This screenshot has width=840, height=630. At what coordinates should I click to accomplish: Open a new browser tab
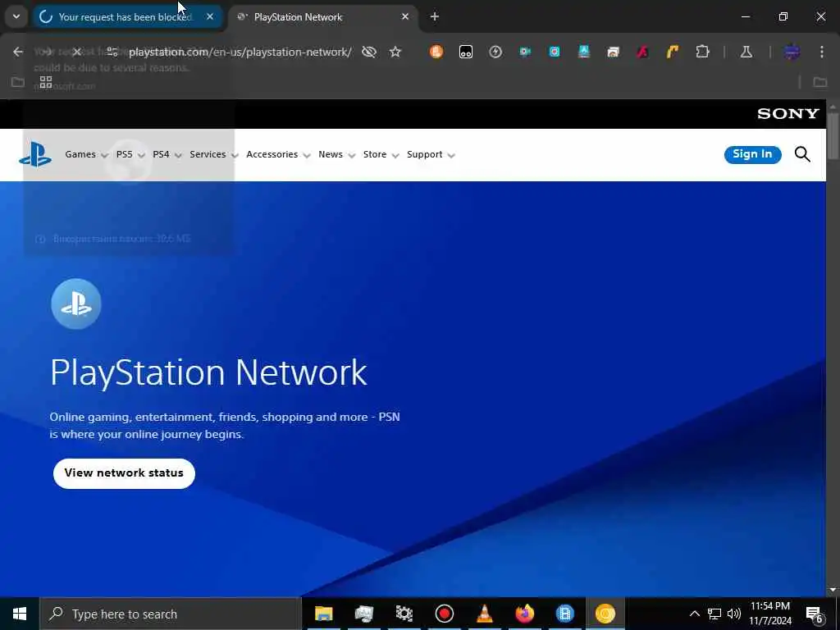click(435, 16)
